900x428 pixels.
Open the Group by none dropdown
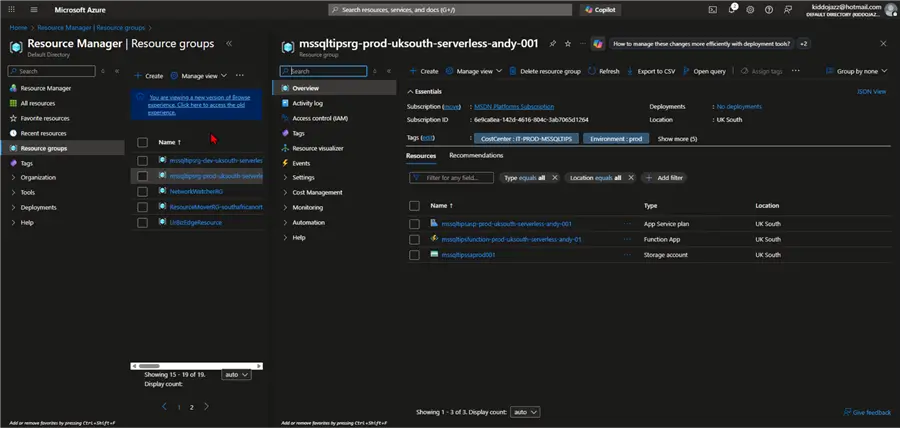click(x=856, y=71)
